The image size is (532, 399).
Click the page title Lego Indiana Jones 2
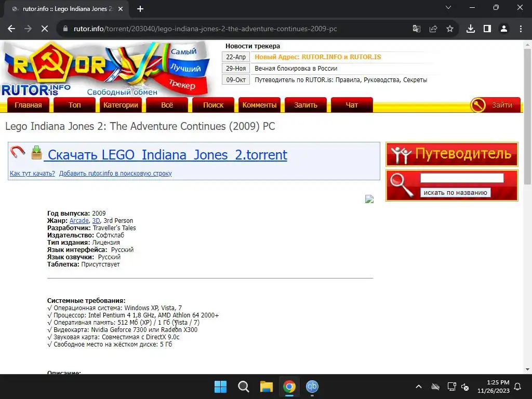pos(140,126)
